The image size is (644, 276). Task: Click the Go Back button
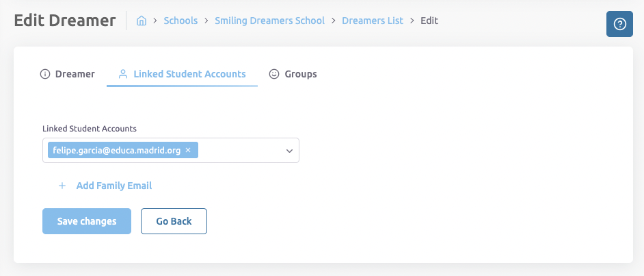tap(174, 221)
